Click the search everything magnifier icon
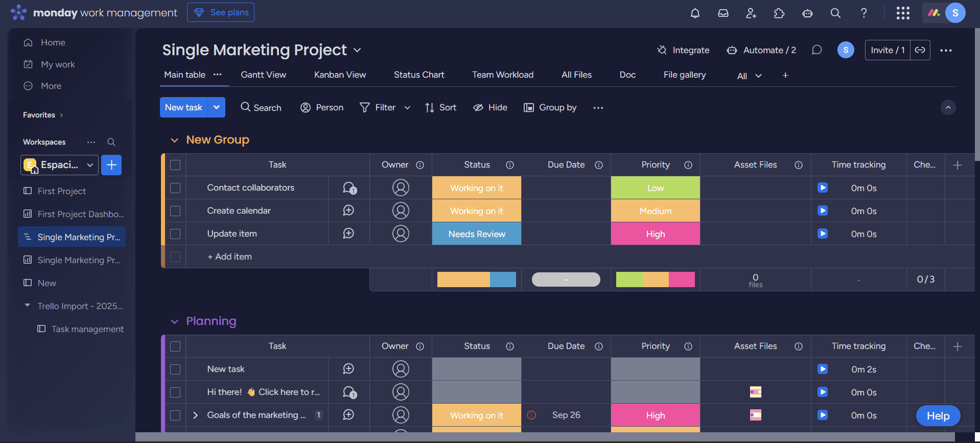980x443 pixels. pos(835,13)
